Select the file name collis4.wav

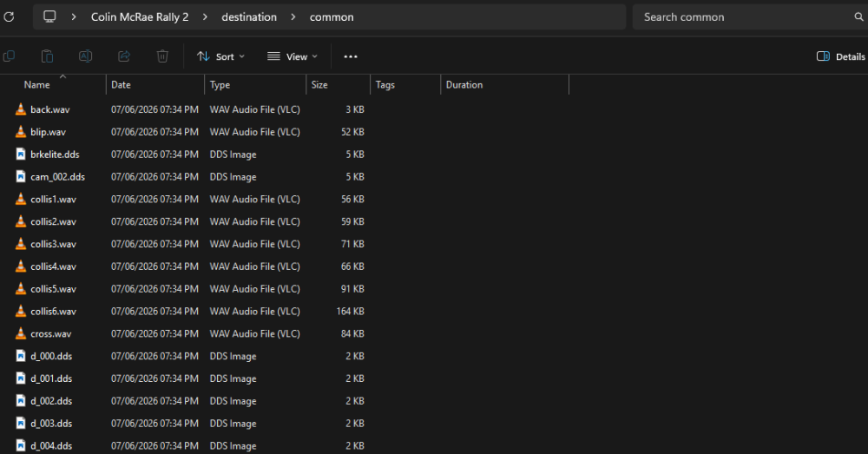tap(53, 266)
